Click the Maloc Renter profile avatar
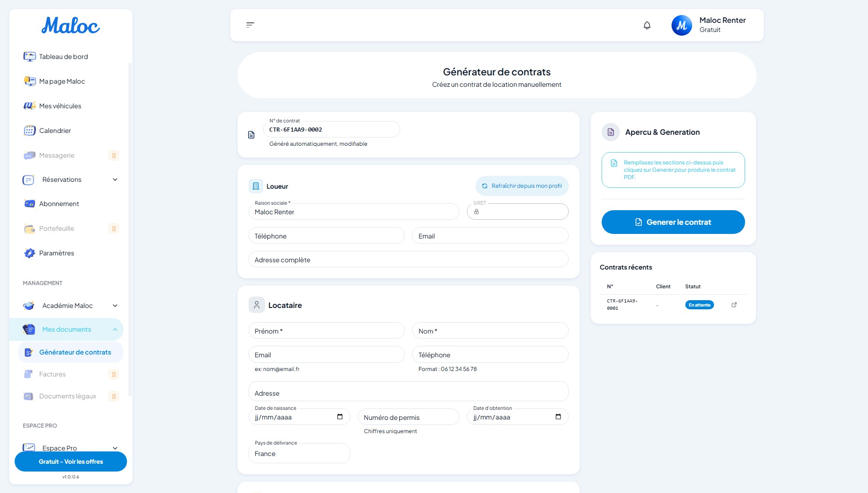Image resolution: width=868 pixels, height=493 pixels. tap(682, 25)
